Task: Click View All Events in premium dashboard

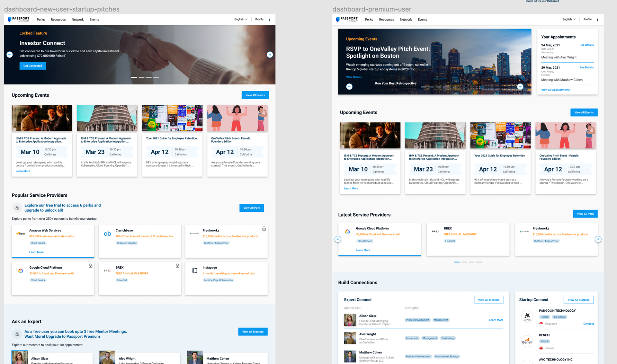Action: pyautogui.click(x=584, y=112)
